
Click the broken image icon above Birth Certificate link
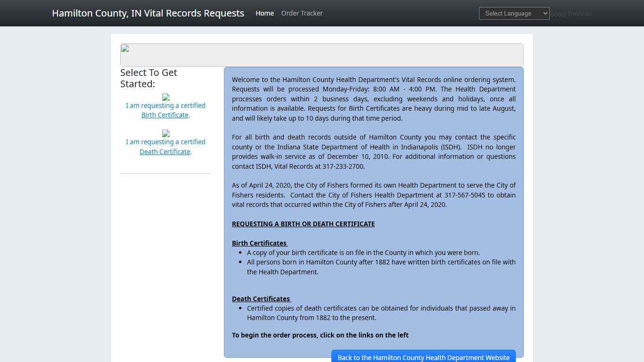(165, 98)
